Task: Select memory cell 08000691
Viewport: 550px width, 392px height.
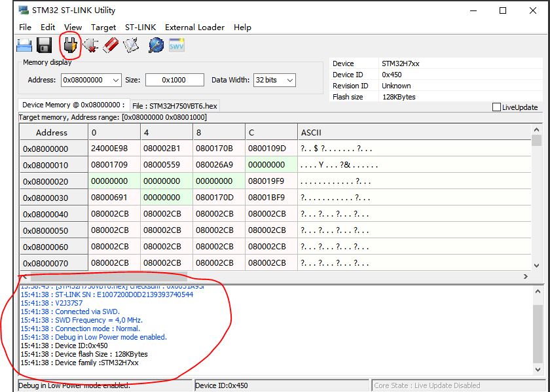Action: pyautogui.click(x=114, y=198)
